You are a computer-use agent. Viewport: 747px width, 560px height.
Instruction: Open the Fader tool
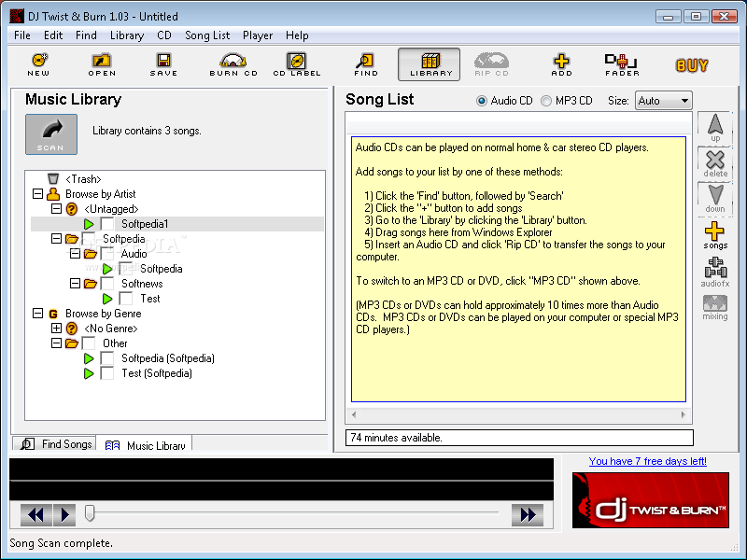click(622, 64)
